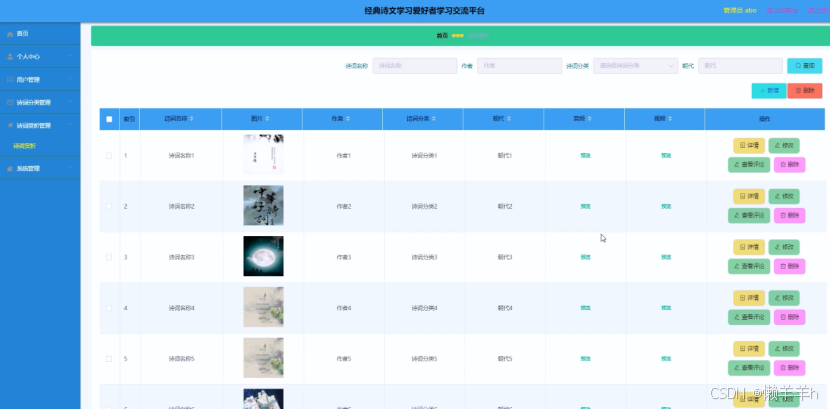Click the 音频 预览 link in row 3

click(x=585, y=257)
